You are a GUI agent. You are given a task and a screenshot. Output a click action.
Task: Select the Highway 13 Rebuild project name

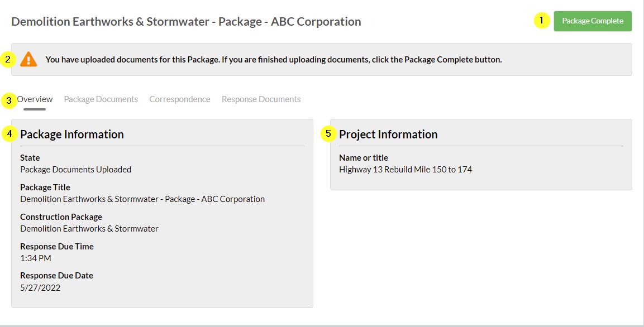pos(406,169)
